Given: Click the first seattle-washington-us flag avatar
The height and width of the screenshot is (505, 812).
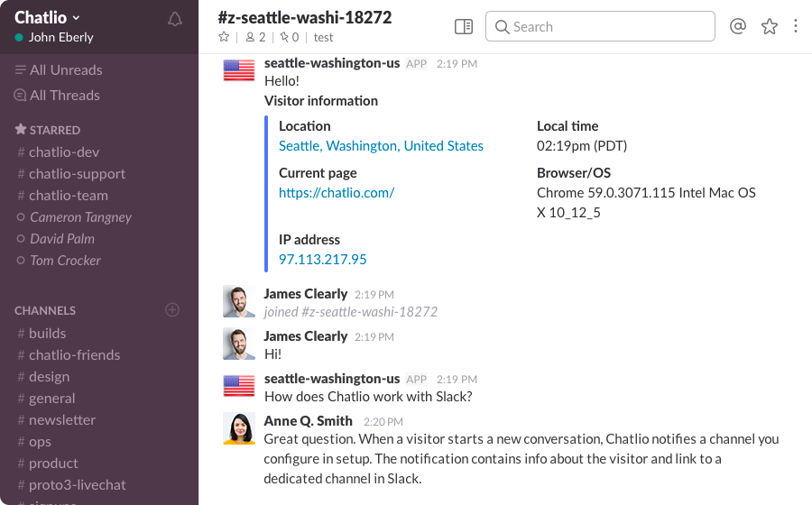Looking at the screenshot, I should point(239,69).
